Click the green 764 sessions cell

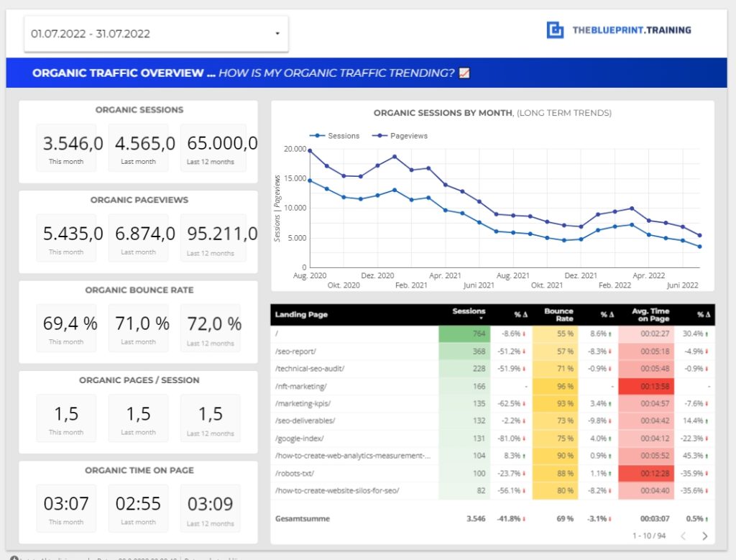click(465, 334)
